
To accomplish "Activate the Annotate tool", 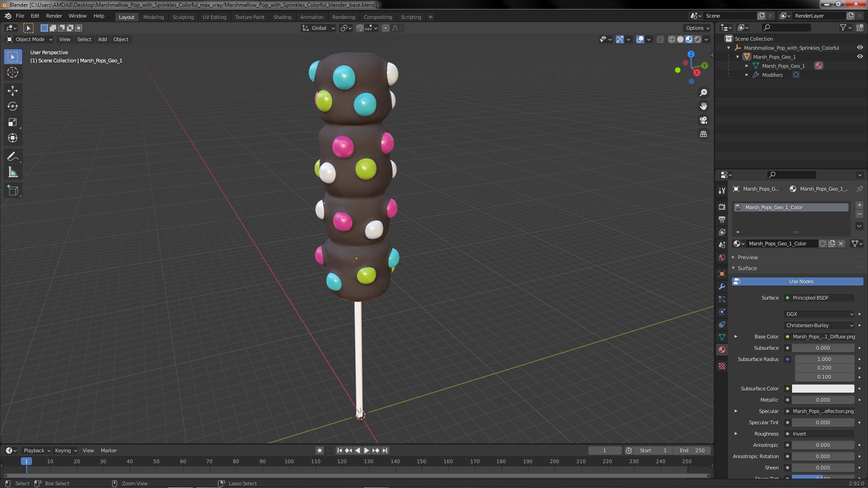I will click(x=13, y=157).
